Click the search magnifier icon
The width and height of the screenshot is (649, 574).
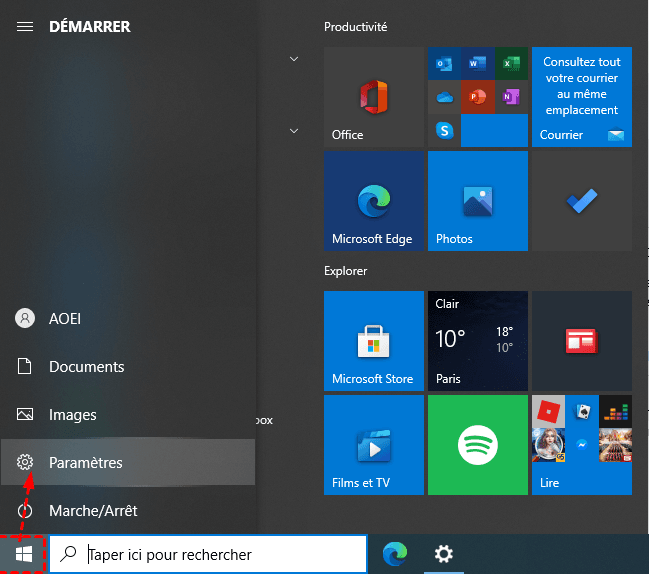(68, 554)
